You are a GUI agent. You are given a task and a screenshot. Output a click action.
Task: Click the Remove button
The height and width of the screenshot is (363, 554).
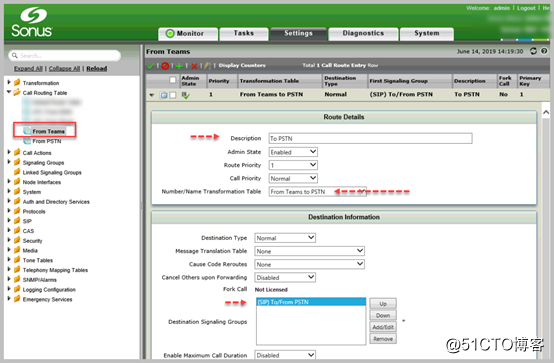383,339
